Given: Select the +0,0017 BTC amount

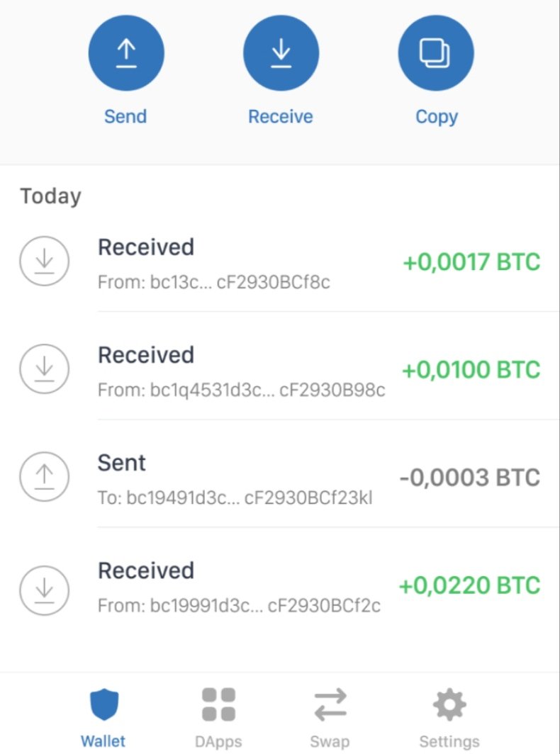Looking at the screenshot, I should click(x=471, y=262).
